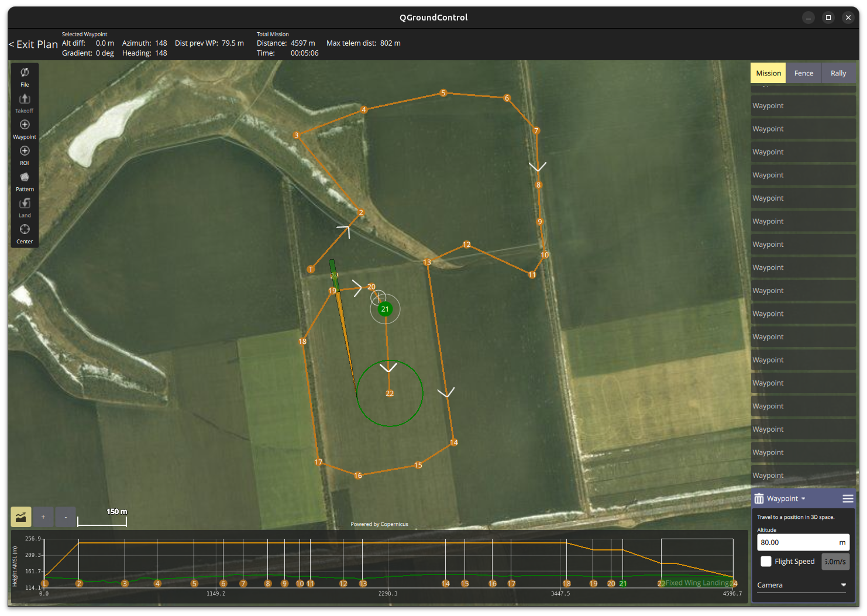The image size is (867, 616).
Task: Select waypoint 14 on the map
Action: tap(454, 443)
